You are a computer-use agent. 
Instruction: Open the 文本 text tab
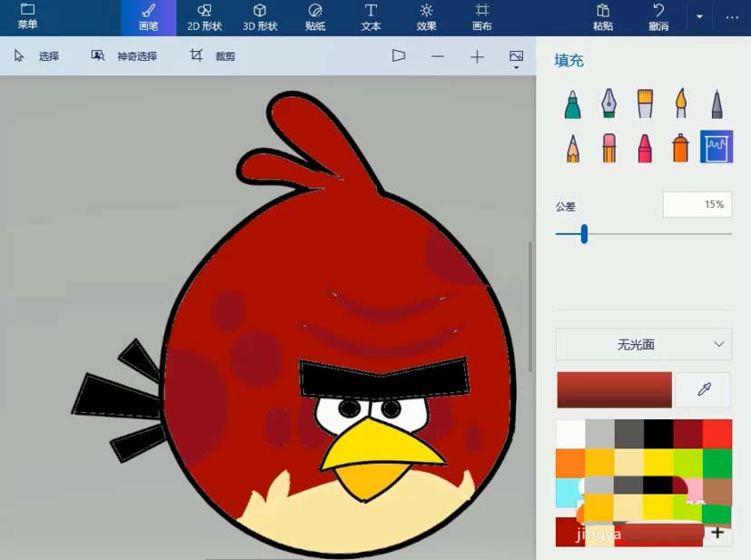click(371, 18)
